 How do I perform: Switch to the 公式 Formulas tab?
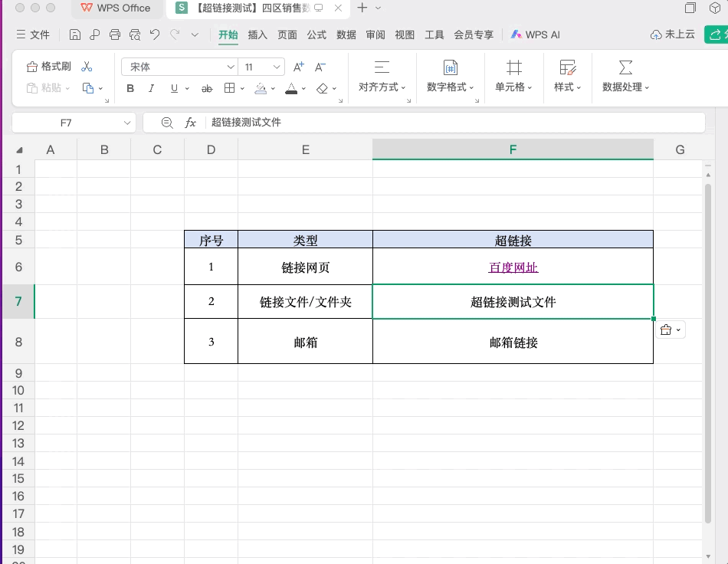(316, 34)
